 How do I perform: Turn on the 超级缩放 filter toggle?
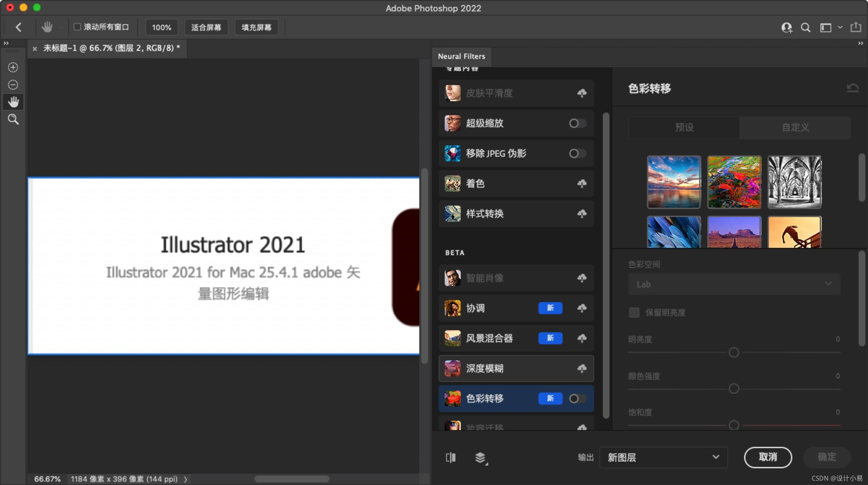click(x=578, y=123)
